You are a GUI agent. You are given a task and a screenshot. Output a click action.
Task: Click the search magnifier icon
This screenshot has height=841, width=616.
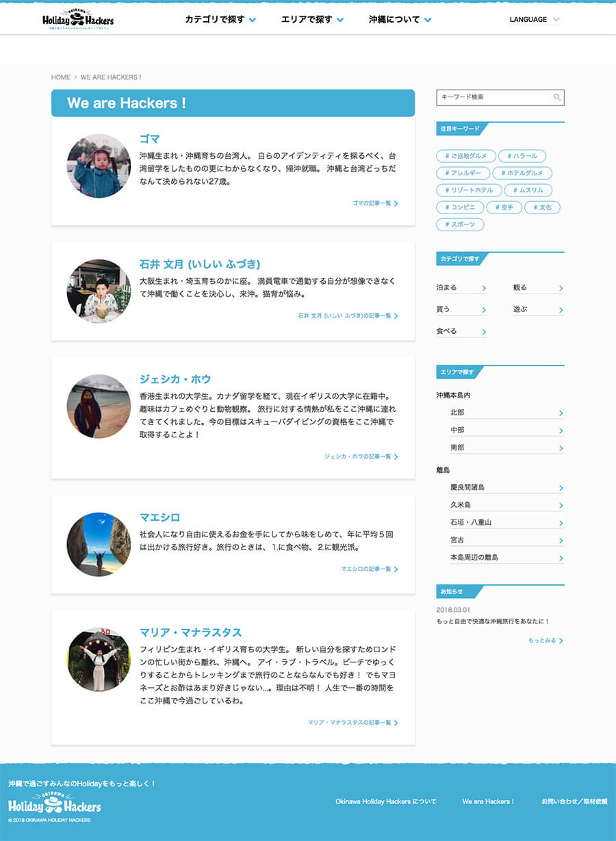pos(557,98)
